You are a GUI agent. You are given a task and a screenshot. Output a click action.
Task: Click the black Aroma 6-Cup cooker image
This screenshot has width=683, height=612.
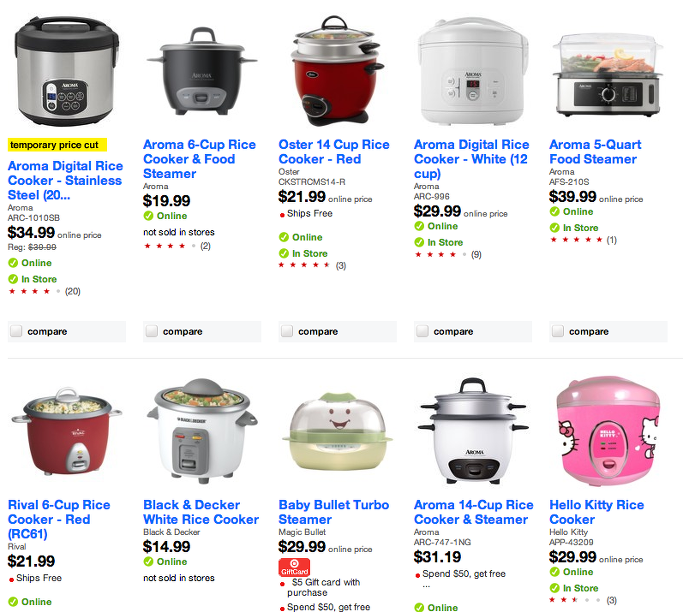pyautogui.click(x=202, y=72)
